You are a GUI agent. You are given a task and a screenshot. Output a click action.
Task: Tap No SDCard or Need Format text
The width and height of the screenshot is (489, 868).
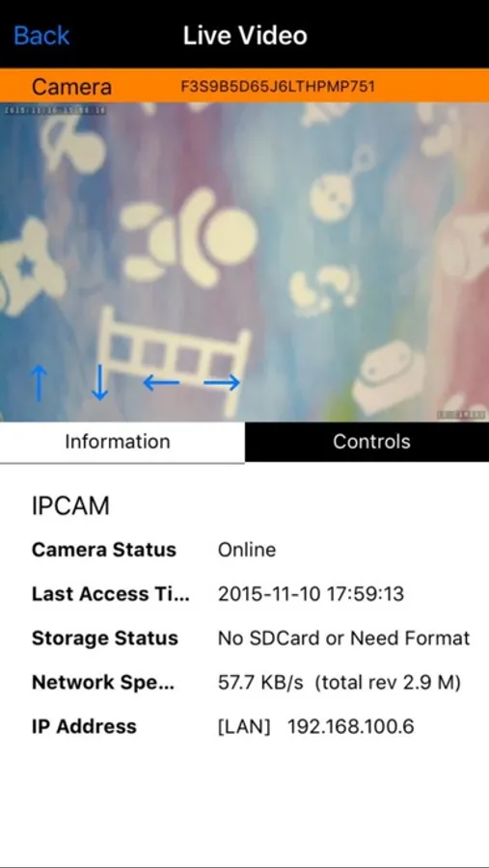pos(343,637)
